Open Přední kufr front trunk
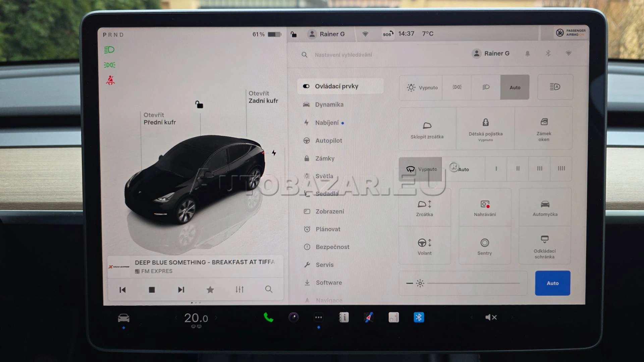Screen dimensions: 644x362 point(160,119)
